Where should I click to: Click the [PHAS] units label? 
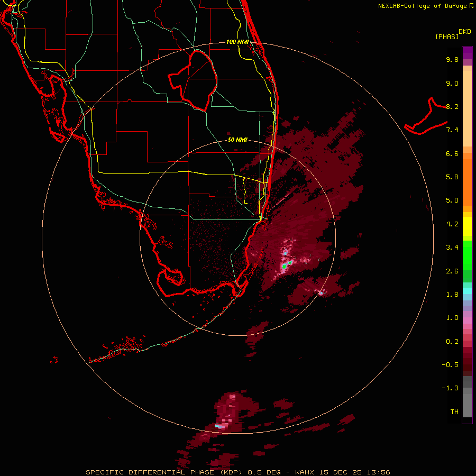coord(447,37)
